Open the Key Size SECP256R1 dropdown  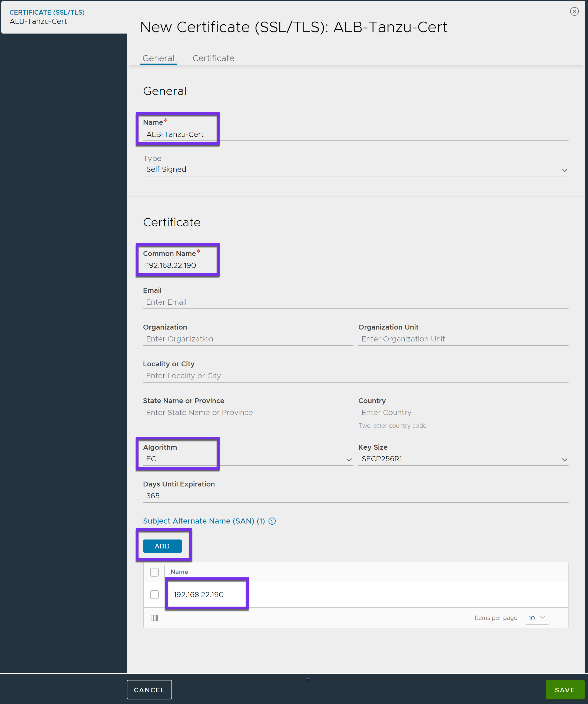463,459
